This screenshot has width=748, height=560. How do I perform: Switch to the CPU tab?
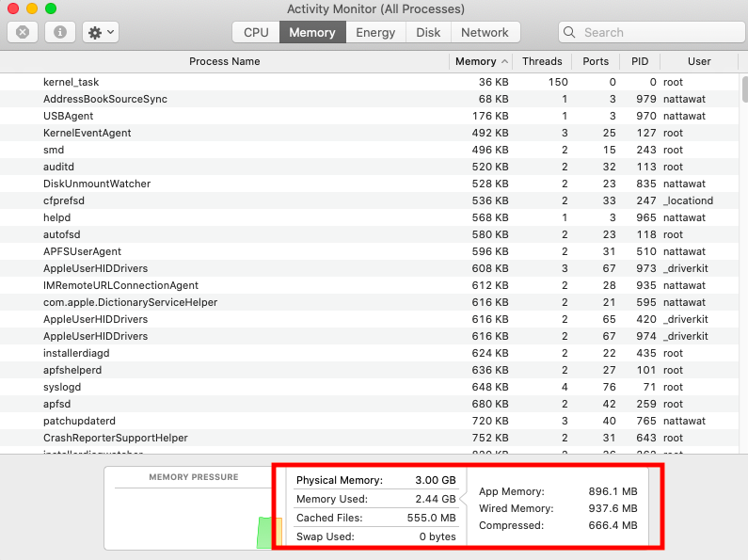256,32
